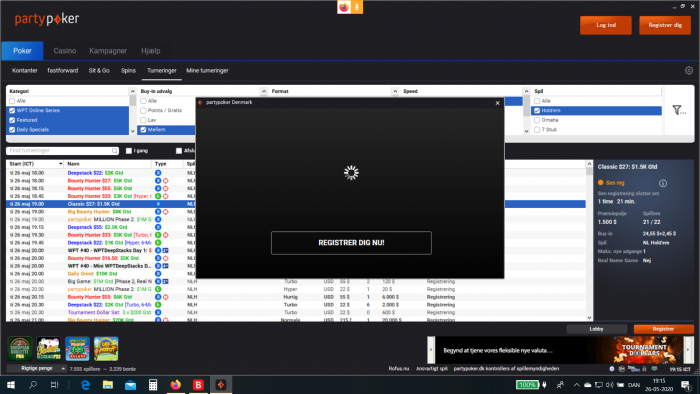Open the lobby settings gear icon
Viewport: 700px width, 394px height.
[689, 71]
